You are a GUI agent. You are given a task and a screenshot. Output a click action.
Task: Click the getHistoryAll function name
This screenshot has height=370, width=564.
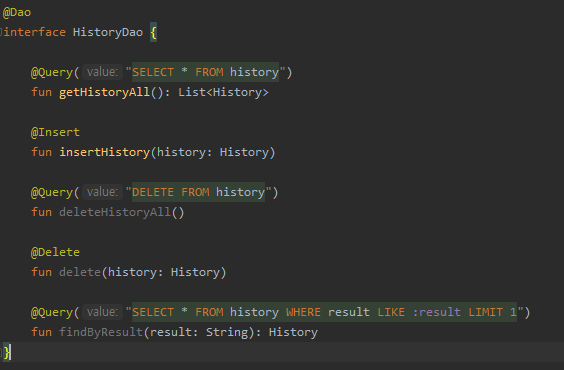pos(105,92)
